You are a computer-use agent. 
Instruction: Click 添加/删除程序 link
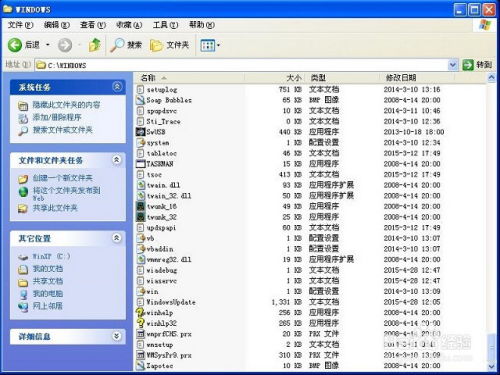click(57, 117)
